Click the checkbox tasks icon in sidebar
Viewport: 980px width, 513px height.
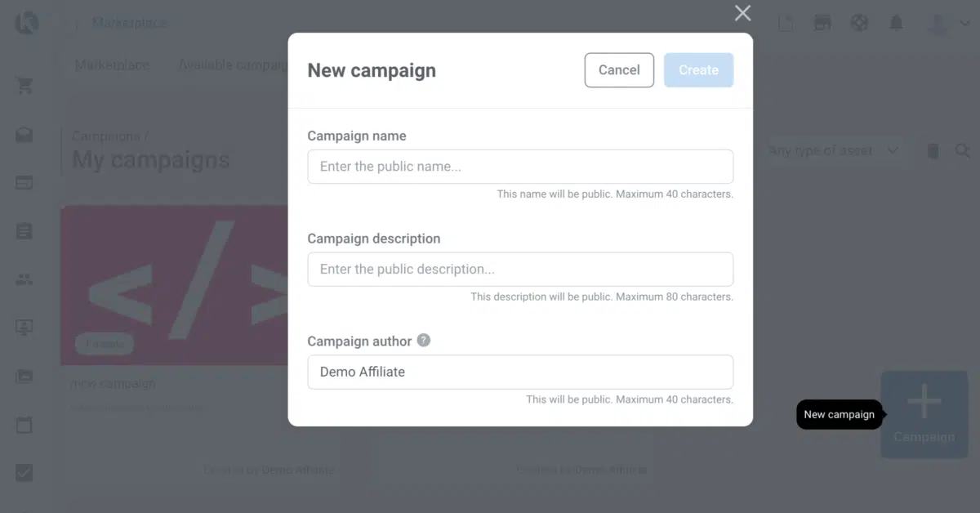[24, 473]
